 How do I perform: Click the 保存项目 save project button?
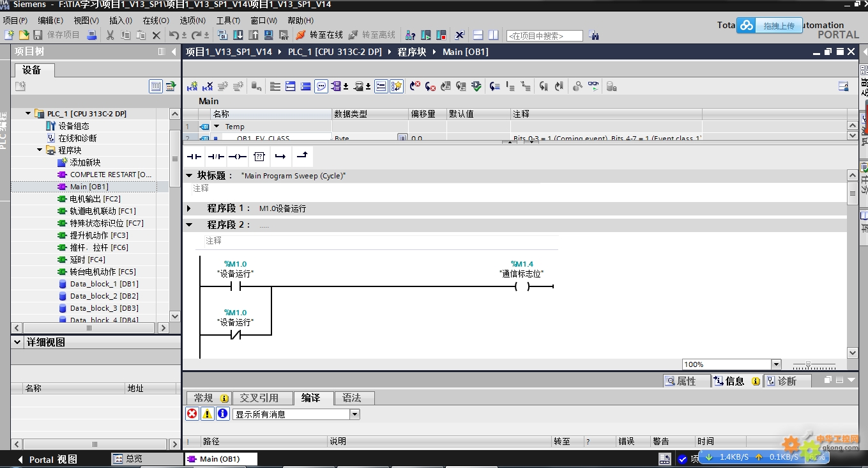pos(56,35)
